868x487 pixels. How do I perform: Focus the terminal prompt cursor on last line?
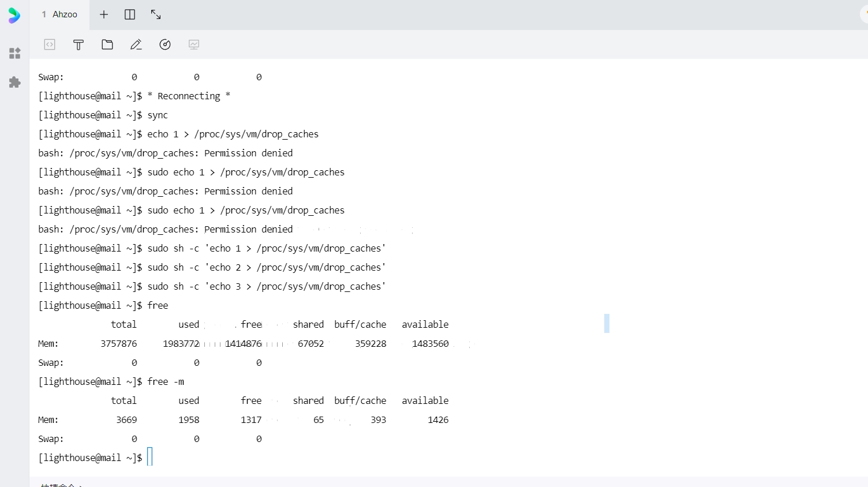(x=149, y=457)
